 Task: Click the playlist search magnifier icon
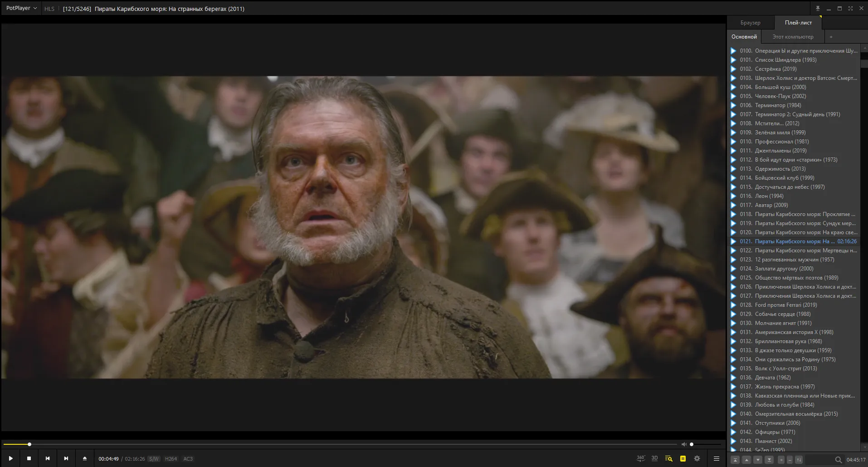[839, 460]
